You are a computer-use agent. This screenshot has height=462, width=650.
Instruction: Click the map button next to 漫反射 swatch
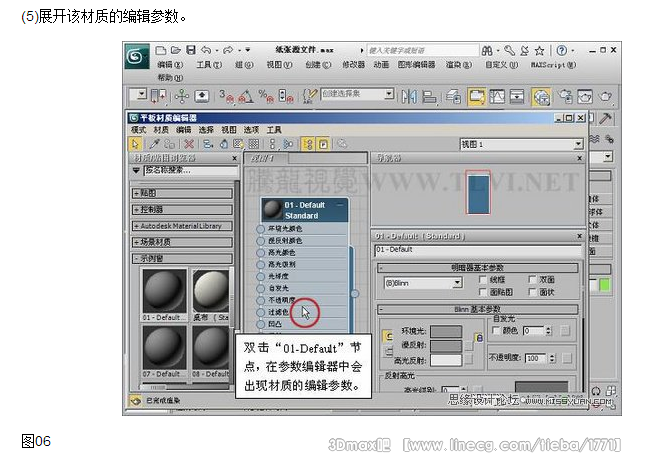(x=469, y=346)
